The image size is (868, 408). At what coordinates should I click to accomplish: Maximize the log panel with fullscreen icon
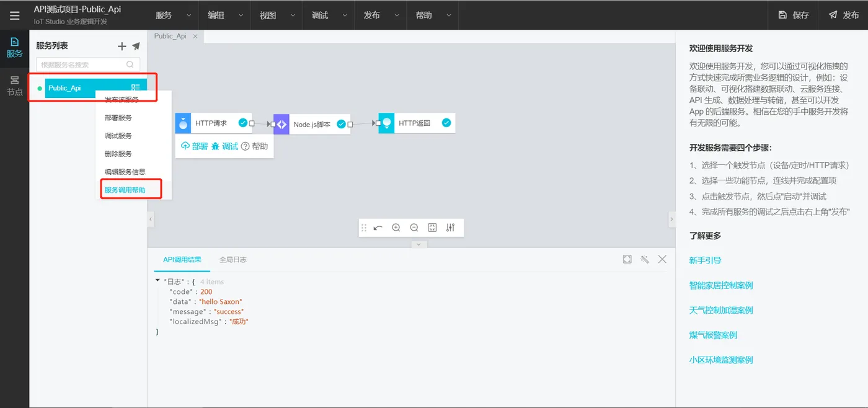coord(627,259)
